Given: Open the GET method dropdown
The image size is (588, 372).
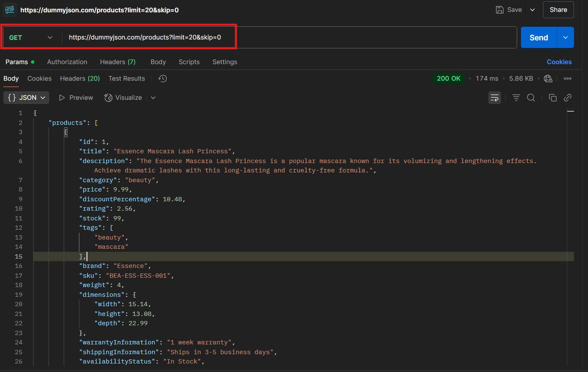Looking at the screenshot, I should point(31,37).
